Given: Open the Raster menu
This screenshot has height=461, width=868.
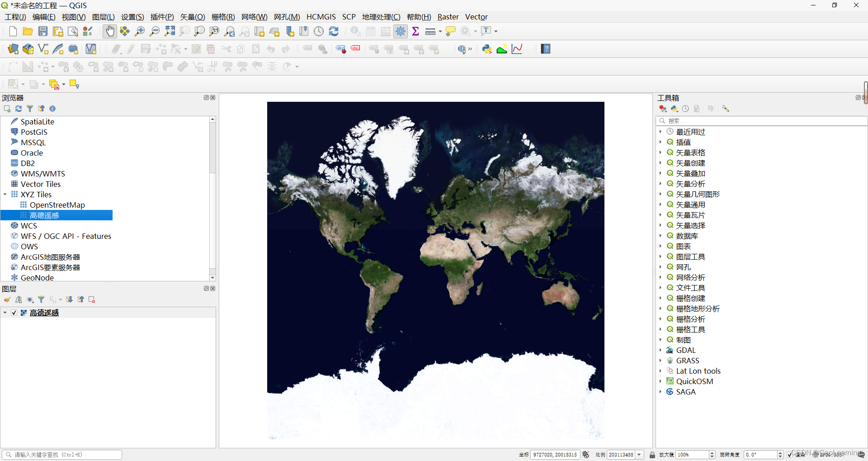Looking at the screenshot, I should tap(448, 17).
